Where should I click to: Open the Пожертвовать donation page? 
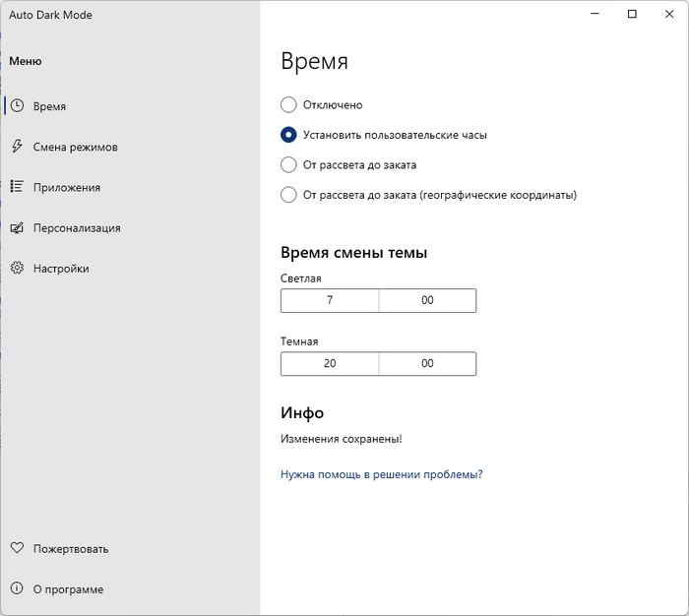click(x=131, y=549)
